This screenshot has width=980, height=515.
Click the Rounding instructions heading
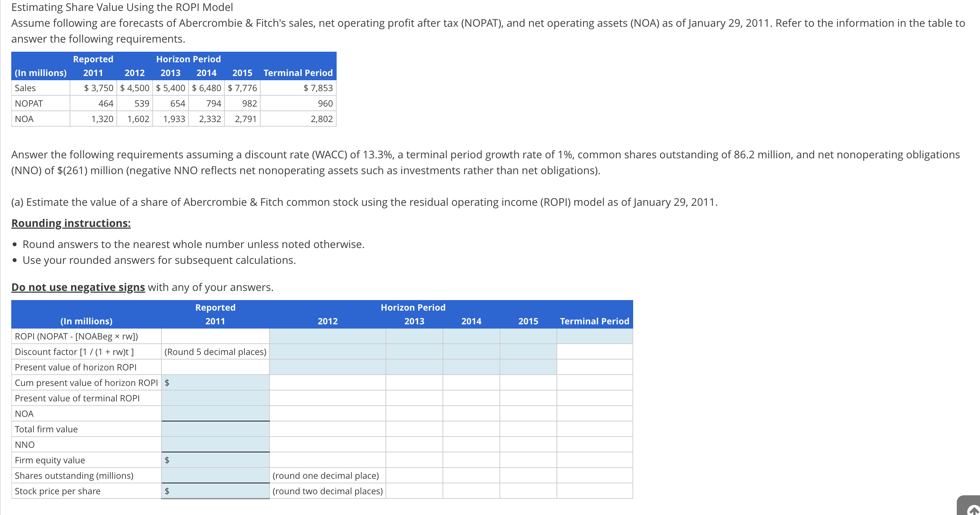71,223
